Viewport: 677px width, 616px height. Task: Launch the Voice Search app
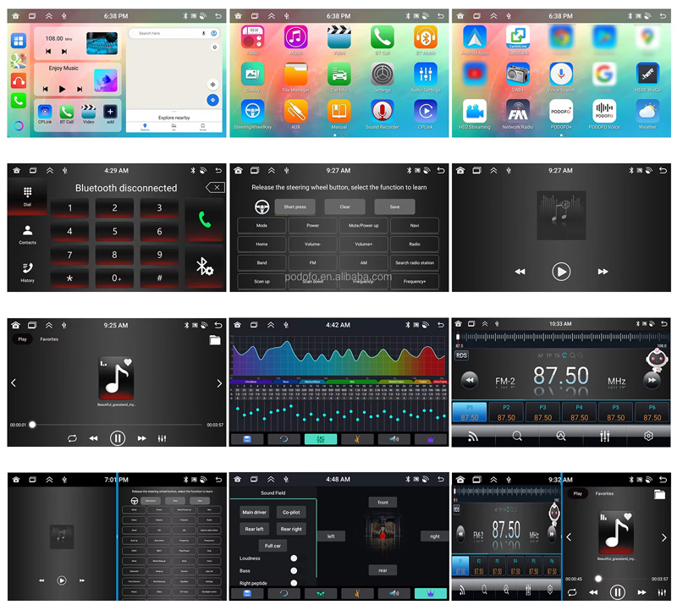pos(561,74)
